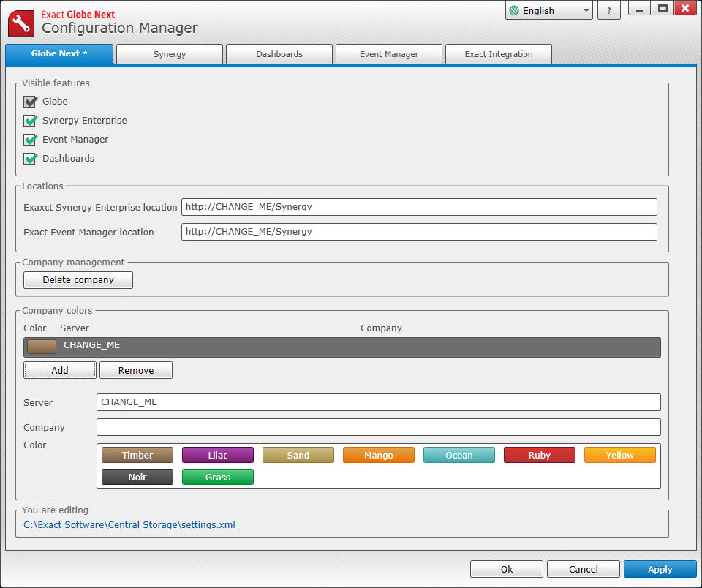Add a new company color entry
702x588 pixels.
(x=59, y=370)
